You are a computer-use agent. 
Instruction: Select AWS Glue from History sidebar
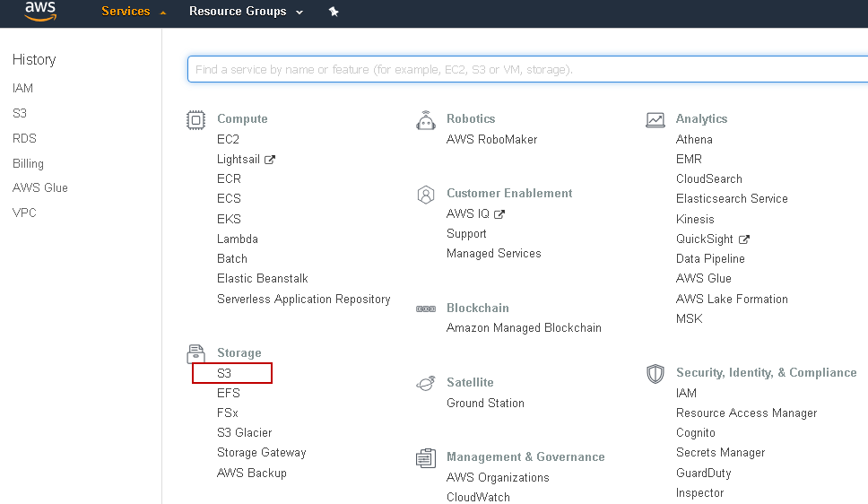tap(39, 187)
